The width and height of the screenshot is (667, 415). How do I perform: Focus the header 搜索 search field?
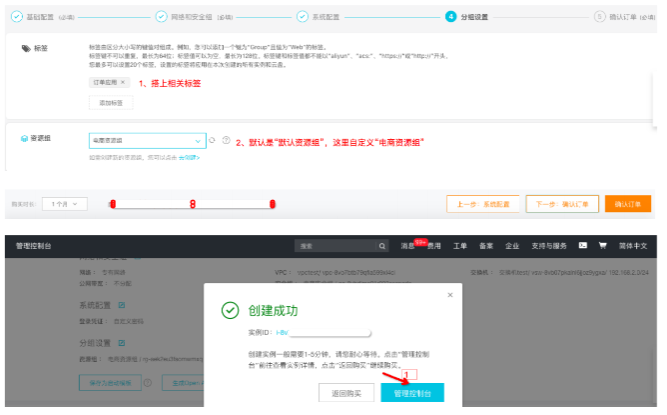[335, 246]
